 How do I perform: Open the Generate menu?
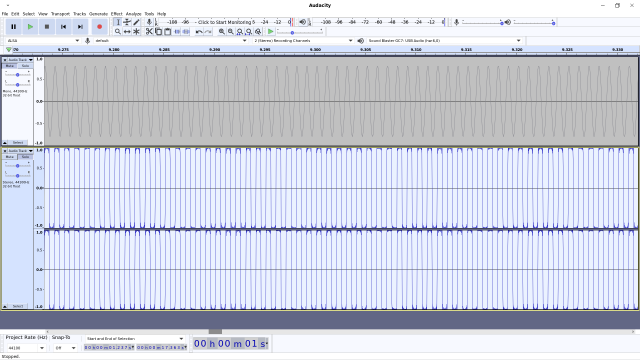click(x=98, y=13)
